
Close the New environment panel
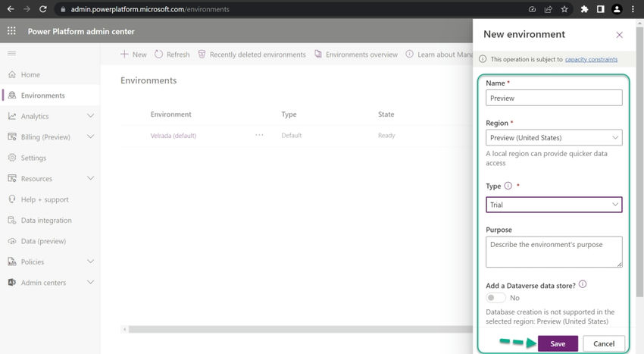pos(619,35)
